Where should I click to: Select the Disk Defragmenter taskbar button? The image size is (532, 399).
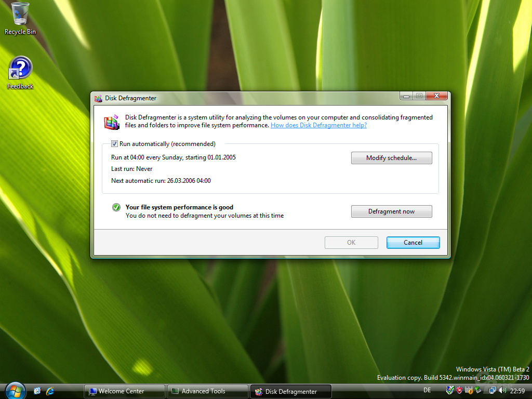pyautogui.click(x=291, y=392)
